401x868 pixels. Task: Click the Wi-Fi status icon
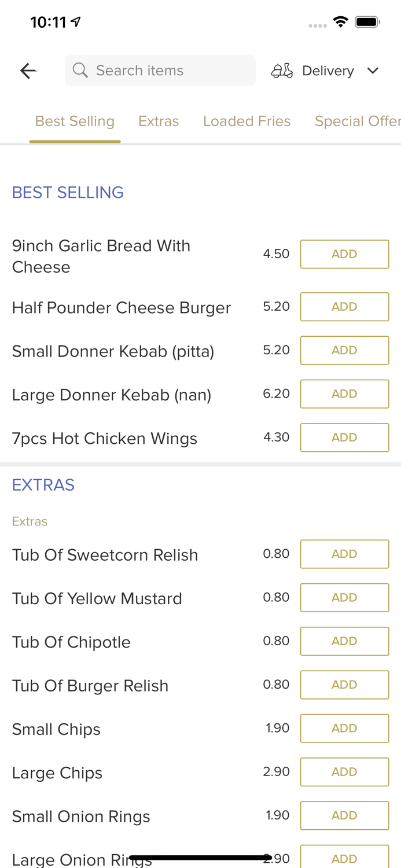click(x=341, y=20)
